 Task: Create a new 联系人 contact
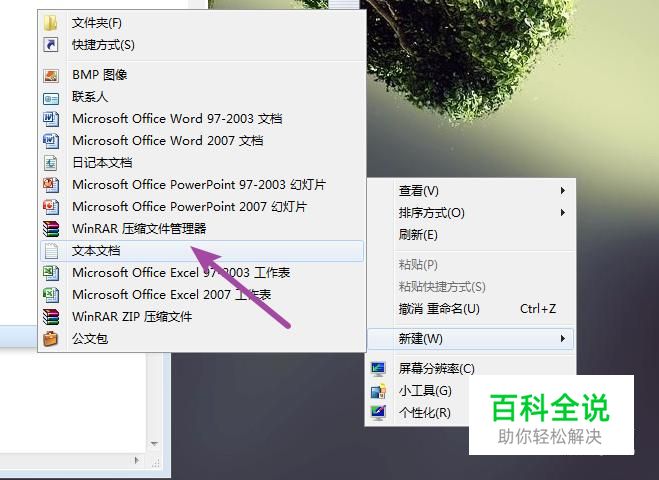(x=202, y=97)
